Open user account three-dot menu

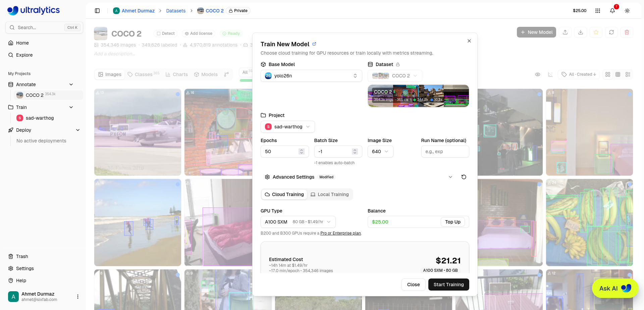point(78,297)
